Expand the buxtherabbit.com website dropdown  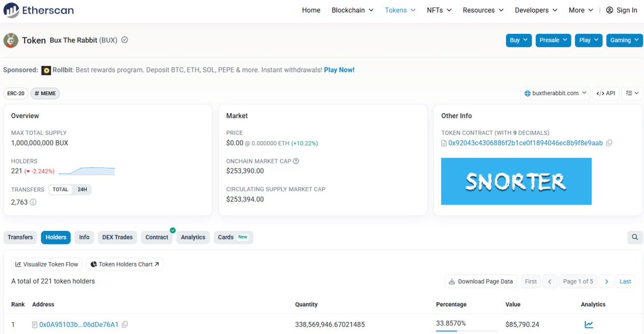pyautogui.click(x=555, y=93)
